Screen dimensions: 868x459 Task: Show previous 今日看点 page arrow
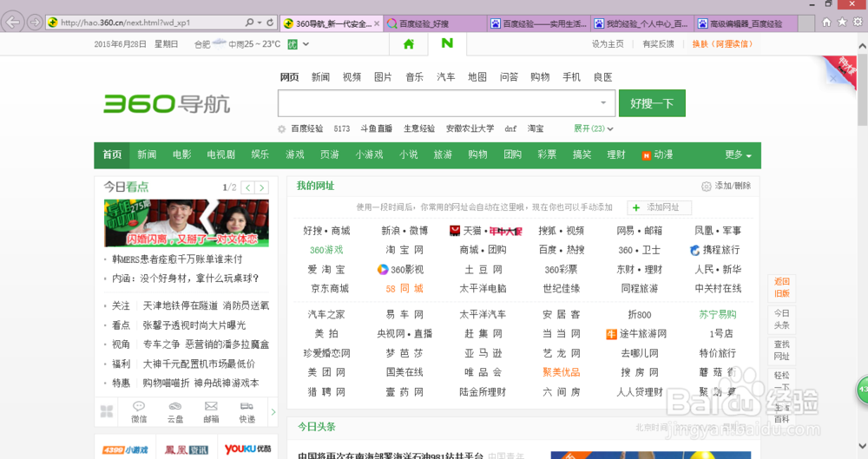(248, 187)
